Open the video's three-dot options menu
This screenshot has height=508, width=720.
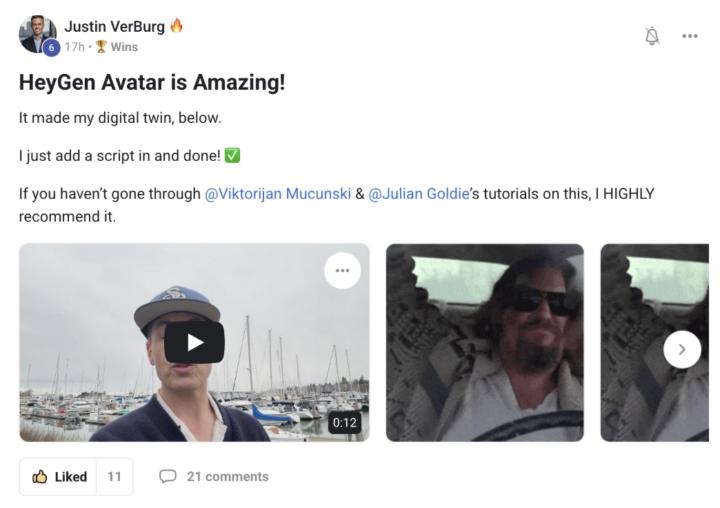[x=342, y=271]
